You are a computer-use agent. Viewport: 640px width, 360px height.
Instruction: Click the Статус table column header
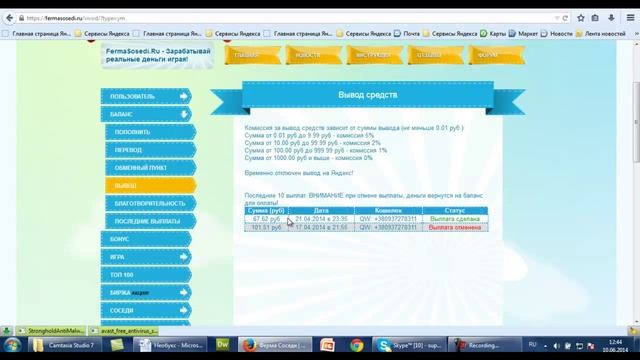(455, 211)
